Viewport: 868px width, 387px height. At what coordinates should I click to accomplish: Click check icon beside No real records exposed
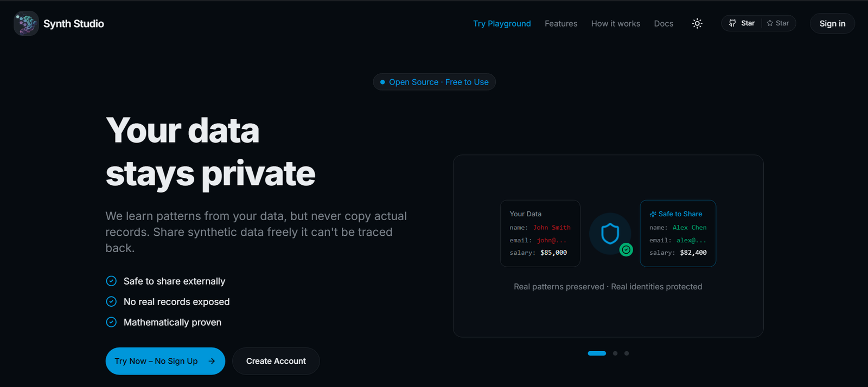click(111, 301)
